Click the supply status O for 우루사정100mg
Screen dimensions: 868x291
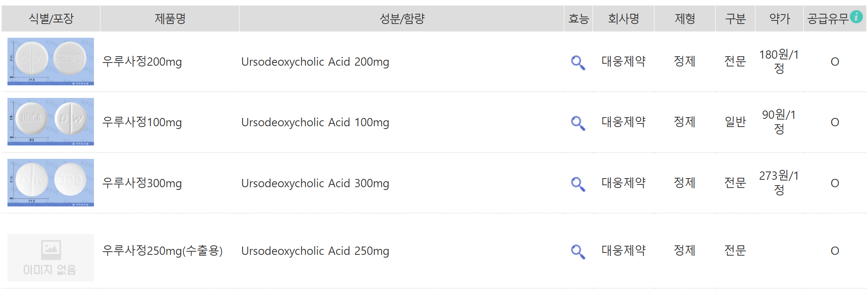[x=835, y=122]
